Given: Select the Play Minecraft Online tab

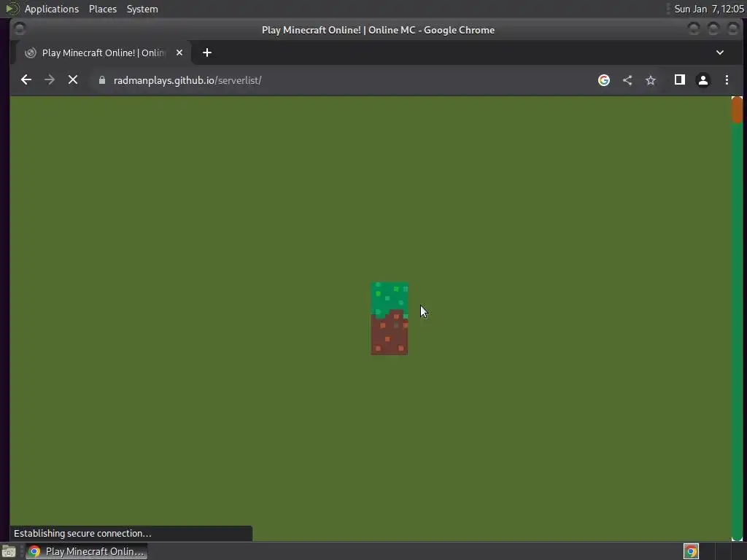Looking at the screenshot, I should click(x=104, y=52).
